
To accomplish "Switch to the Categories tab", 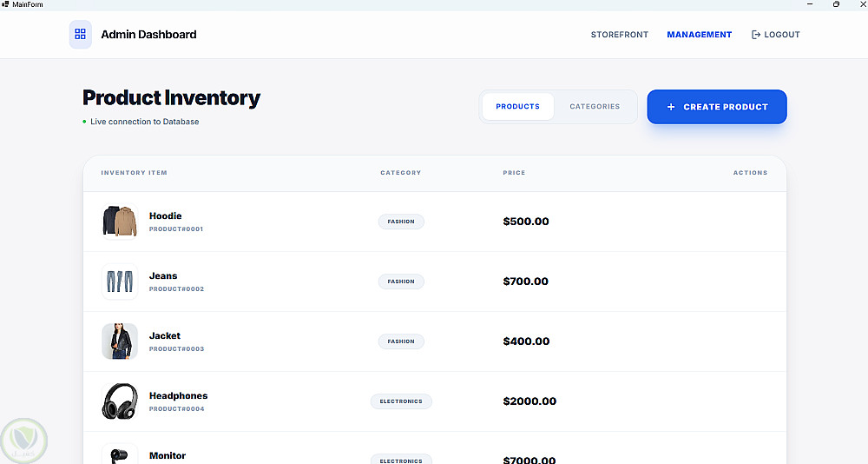I will [595, 106].
